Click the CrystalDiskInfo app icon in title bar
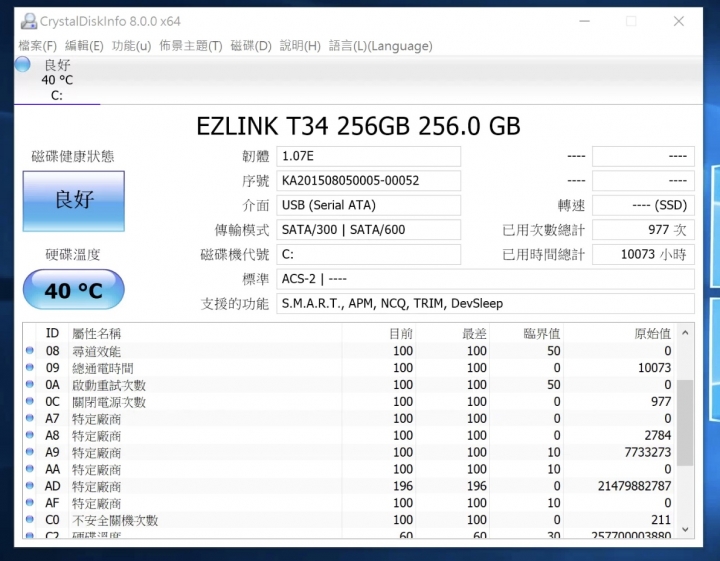The height and width of the screenshot is (561, 720). [x=29, y=21]
